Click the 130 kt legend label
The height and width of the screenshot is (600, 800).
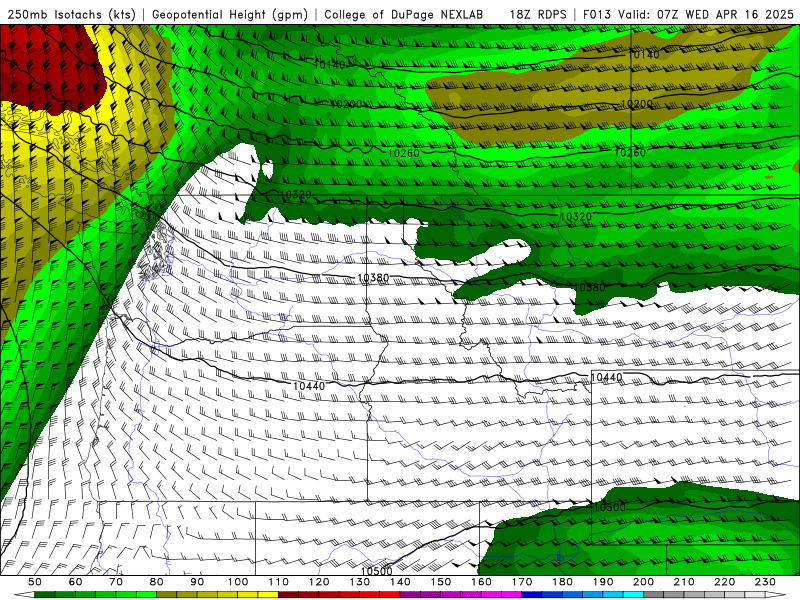360,582
